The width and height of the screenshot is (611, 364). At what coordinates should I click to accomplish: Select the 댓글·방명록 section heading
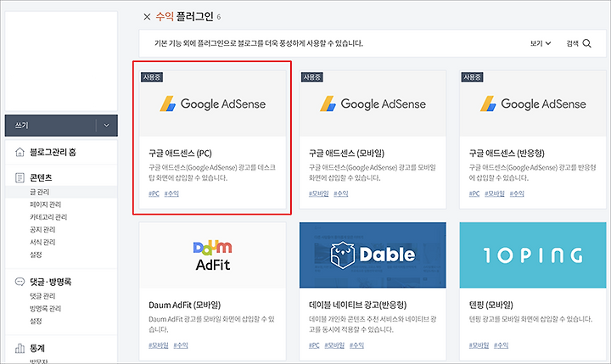[x=51, y=282]
